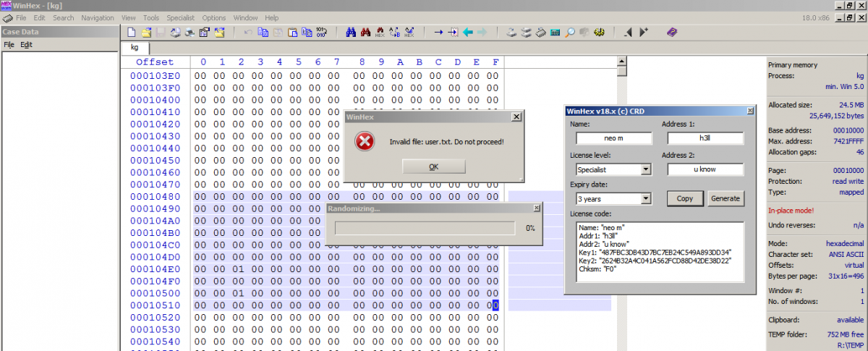Click offset row 000103E0

155,75
